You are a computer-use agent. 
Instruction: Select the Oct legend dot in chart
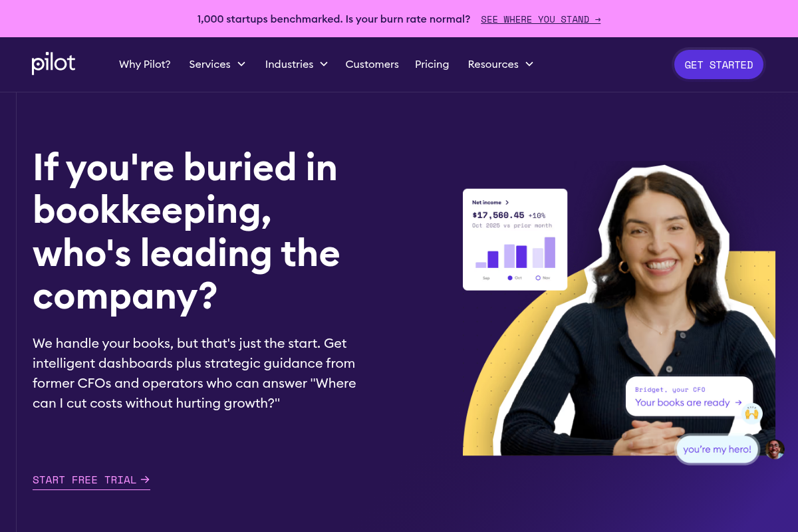pyautogui.click(x=510, y=278)
